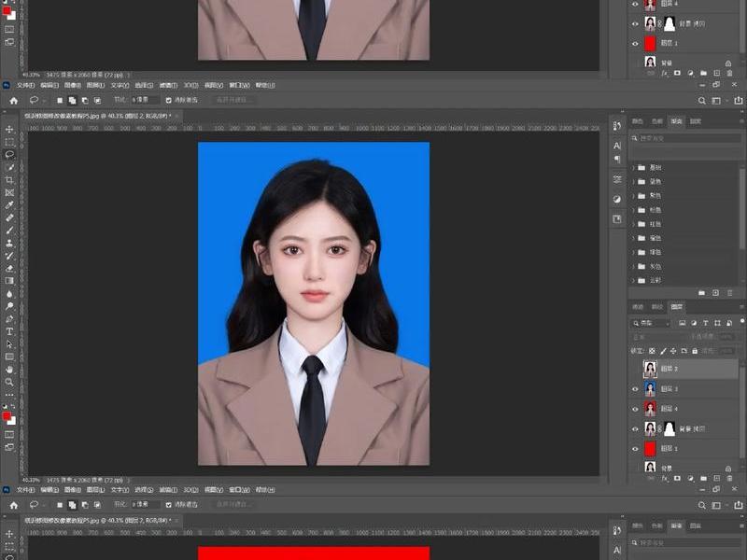Click the gradient search field in middle window
747x560 pixels.
click(685, 138)
